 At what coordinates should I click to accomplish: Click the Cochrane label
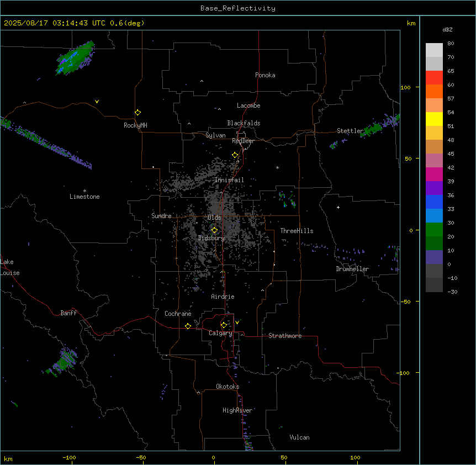tap(178, 314)
